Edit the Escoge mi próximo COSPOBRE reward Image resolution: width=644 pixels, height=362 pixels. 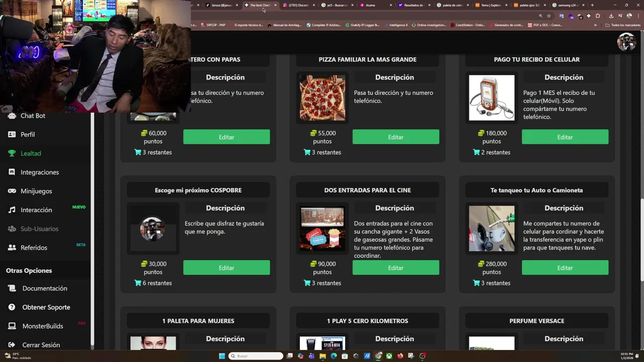[226, 267]
